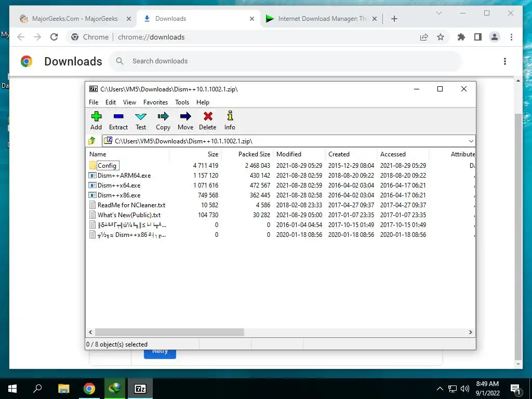The width and height of the screenshot is (532, 399).
Task: Close the Downloads tab
Action: pyautogui.click(x=252, y=19)
